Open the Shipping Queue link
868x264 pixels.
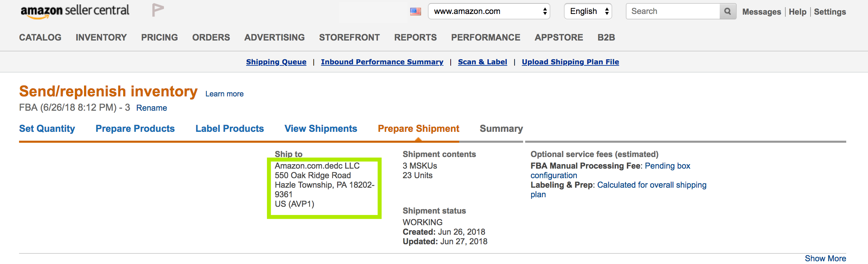pyautogui.click(x=276, y=62)
